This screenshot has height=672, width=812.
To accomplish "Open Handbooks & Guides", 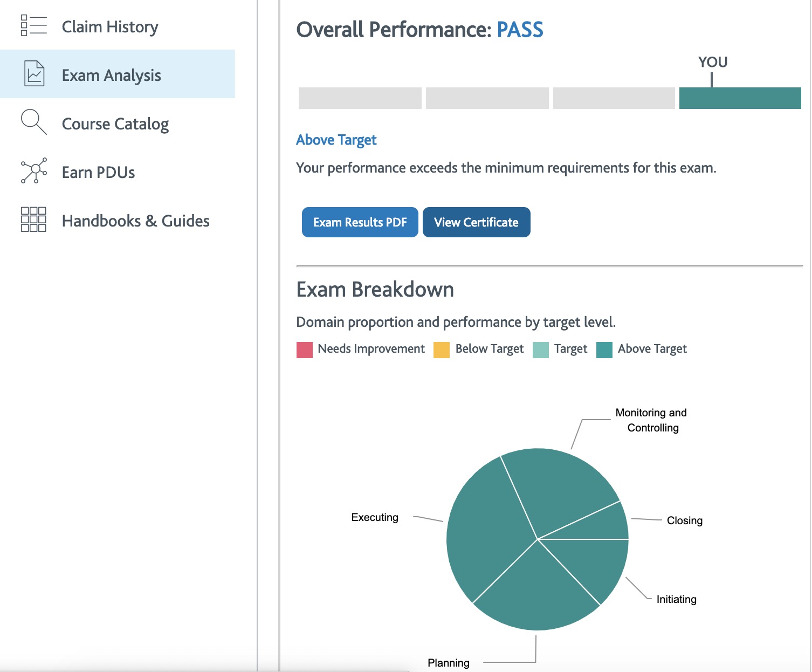I will [118, 220].
